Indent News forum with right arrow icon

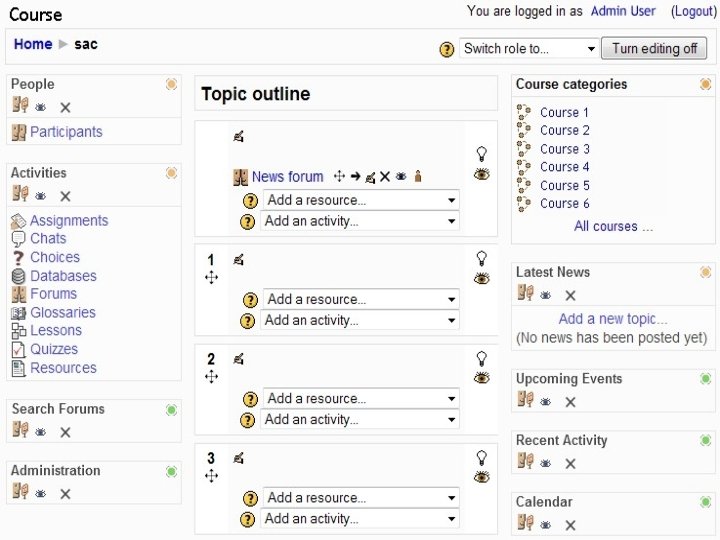pyautogui.click(x=355, y=177)
